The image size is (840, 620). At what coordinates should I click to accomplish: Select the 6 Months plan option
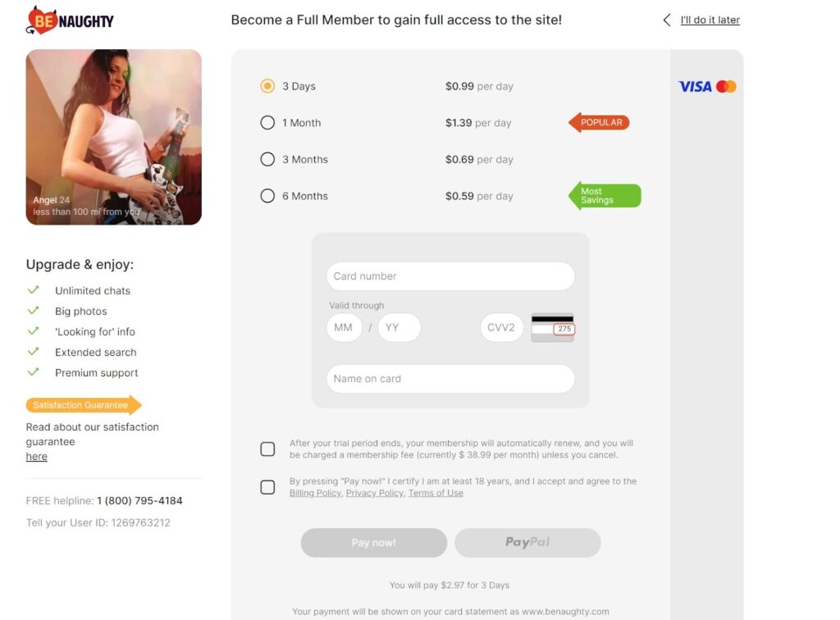click(x=267, y=196)
